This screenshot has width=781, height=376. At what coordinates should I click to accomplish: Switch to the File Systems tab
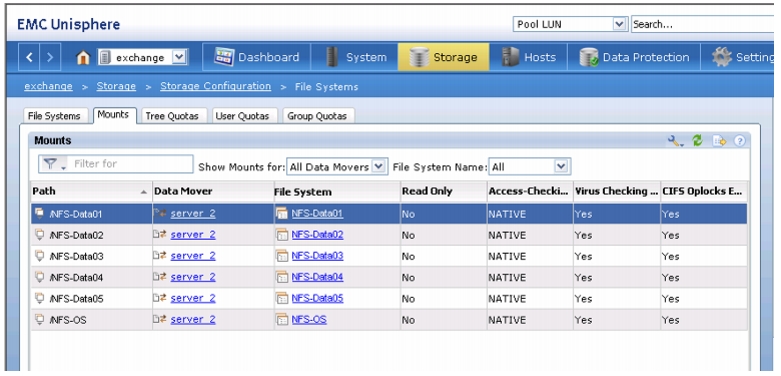tap(54, 116)
